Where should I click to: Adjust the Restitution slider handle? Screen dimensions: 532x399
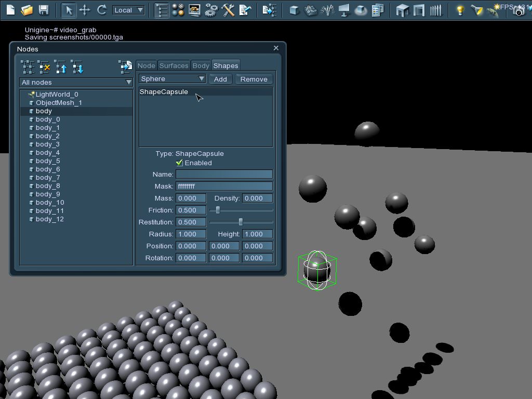(x=241, y=222)
